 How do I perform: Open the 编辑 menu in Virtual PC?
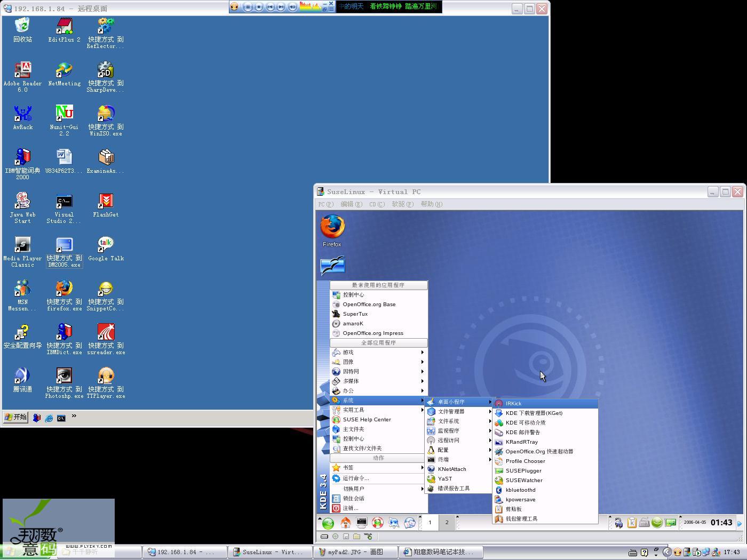[x=351, y=204]
